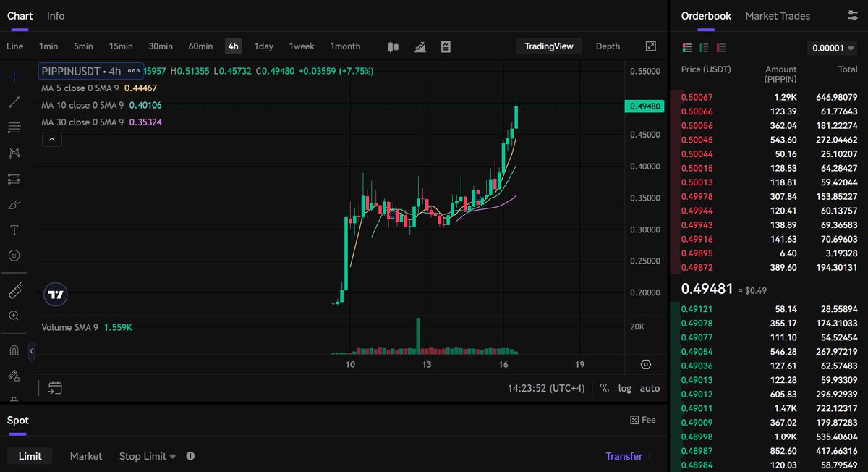Switch to the Chart tab
The image size is (868, 472).
[20, 15]
